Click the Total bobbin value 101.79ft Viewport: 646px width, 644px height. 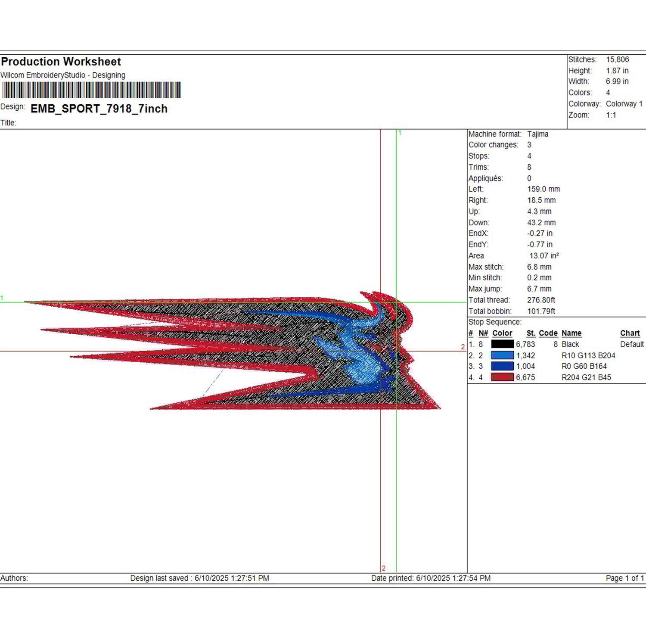[541, 311]
